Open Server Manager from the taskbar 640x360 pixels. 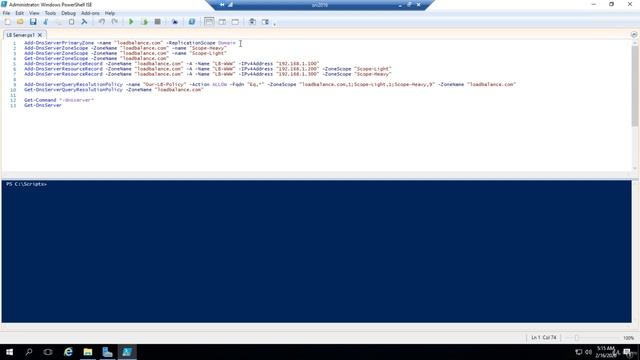pos(107,352)
